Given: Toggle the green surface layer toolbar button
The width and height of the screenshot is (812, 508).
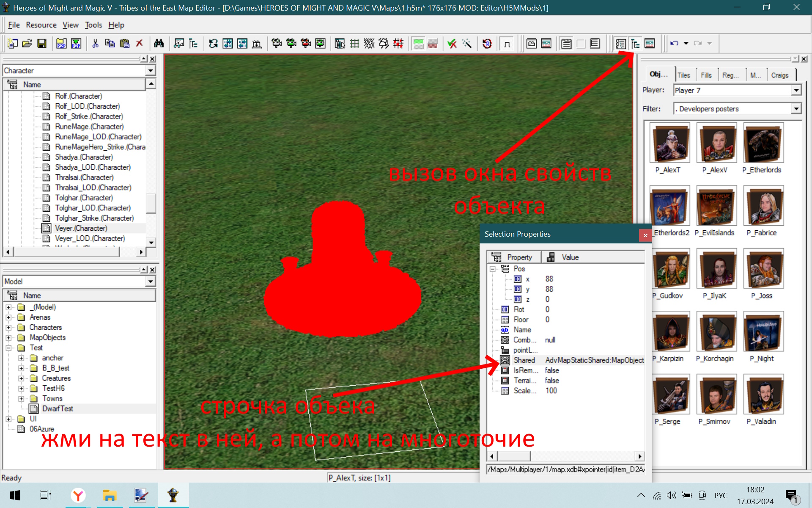Looking at the screenshot, I should click(x=418, y=44).
